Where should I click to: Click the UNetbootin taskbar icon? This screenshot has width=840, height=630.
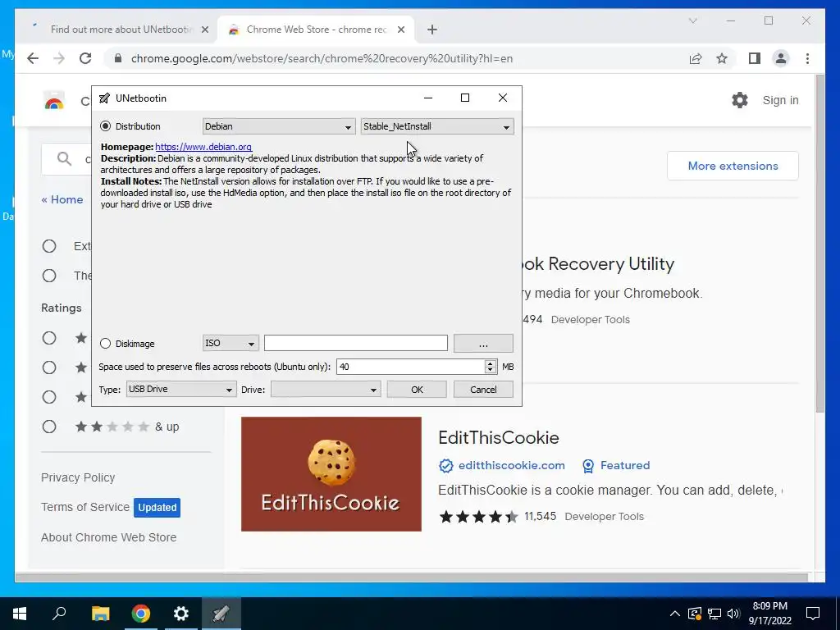[221, 614]
